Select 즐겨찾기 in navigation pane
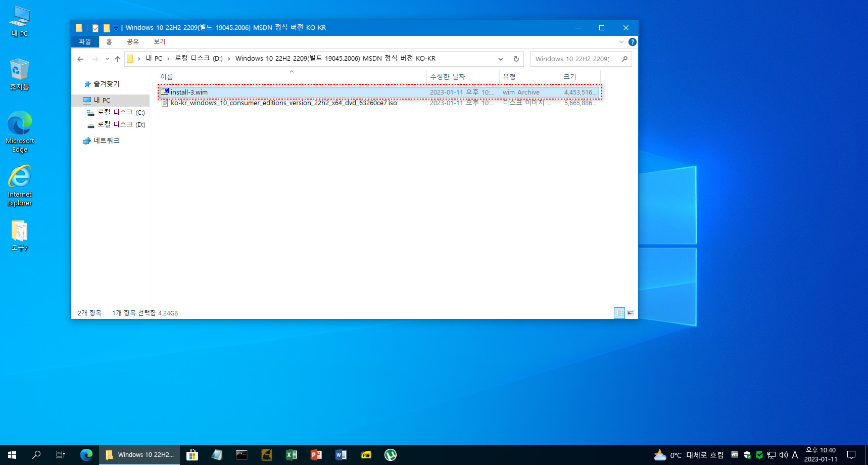Image resolution: width=868 pixels, height=465 pixels. pyautogui.click(x=106, y=84)
